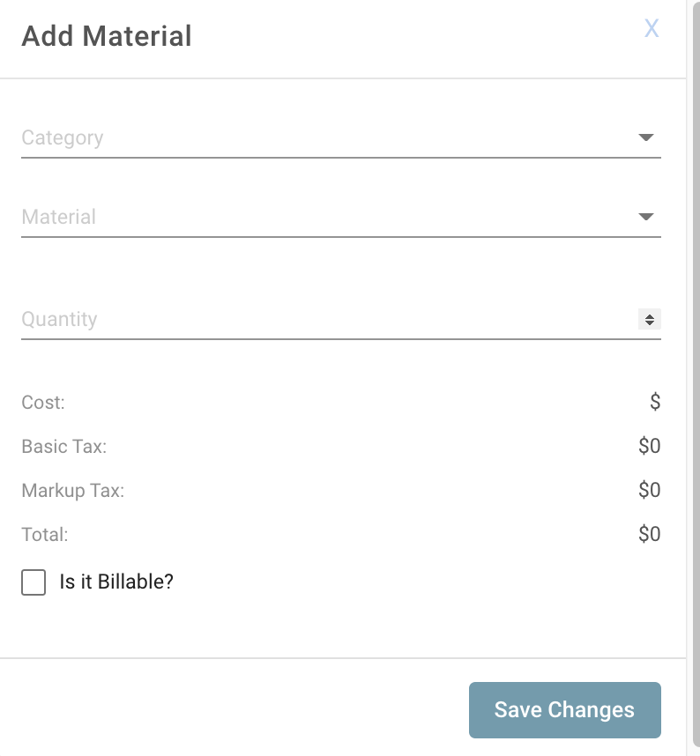Click the Cost label
Image resolution: width=700 pixels, height=756 pixels.
coord(43,403)
